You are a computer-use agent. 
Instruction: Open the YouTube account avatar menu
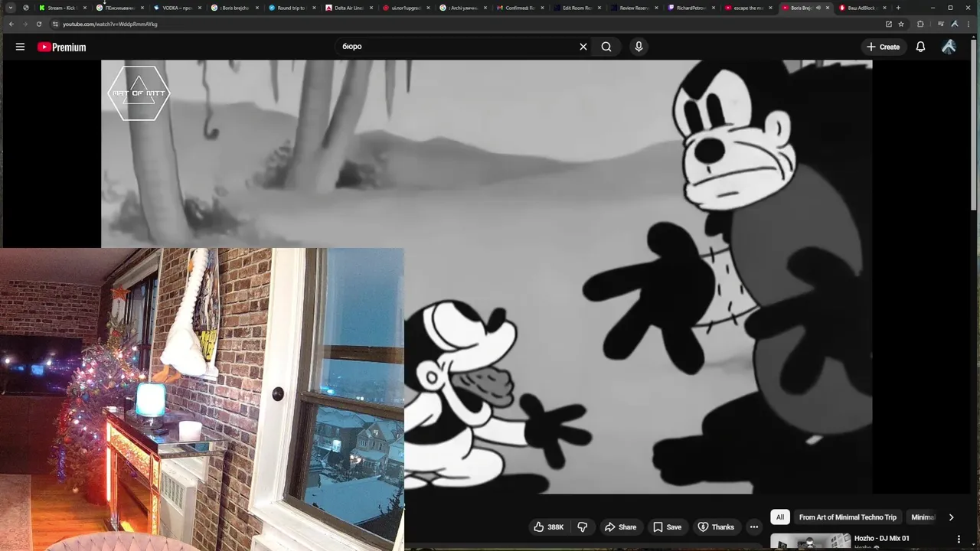pyautogui.click(x=949, y=47)
